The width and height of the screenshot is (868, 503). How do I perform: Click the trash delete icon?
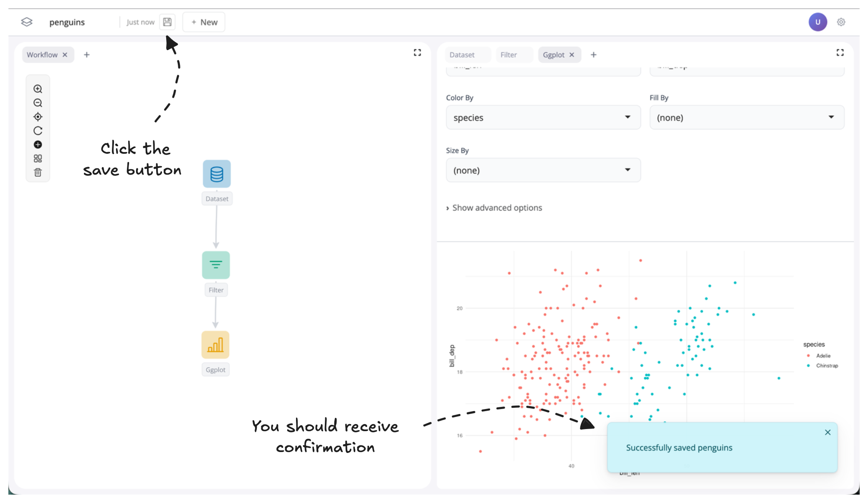click(38, 173)
